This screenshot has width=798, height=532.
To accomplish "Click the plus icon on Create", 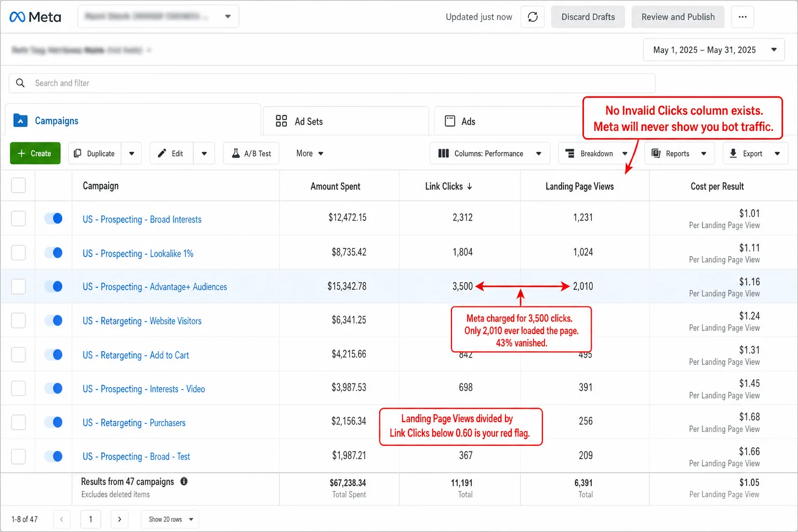I will [x=21, y=153].
